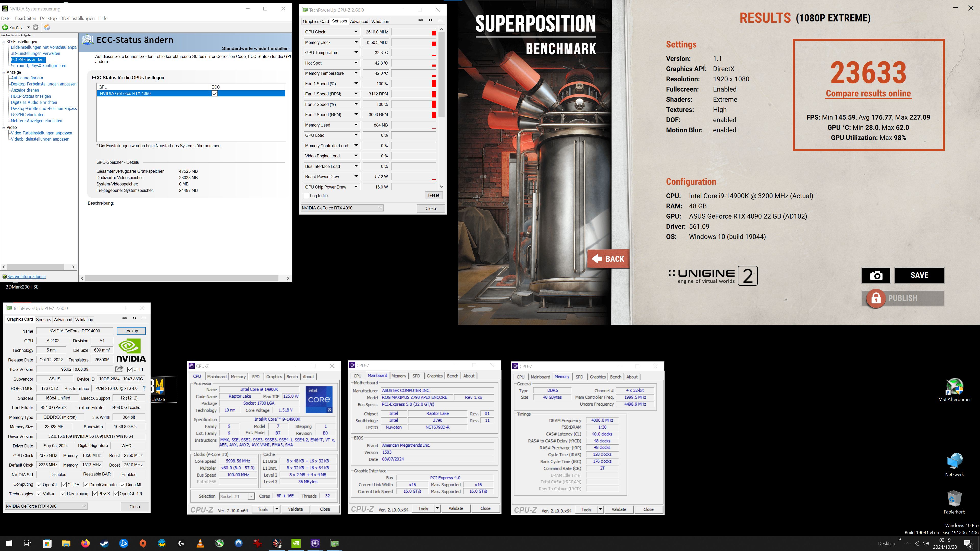980x551 pixels.
Task: Select G-SYNC einrichten tree item
Action: [27, 115]
